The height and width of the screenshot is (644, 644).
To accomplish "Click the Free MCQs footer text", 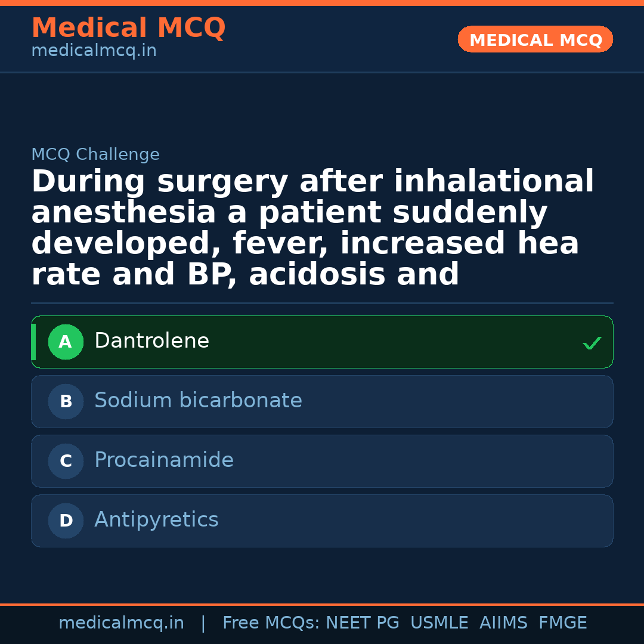I will pos(271,623).
